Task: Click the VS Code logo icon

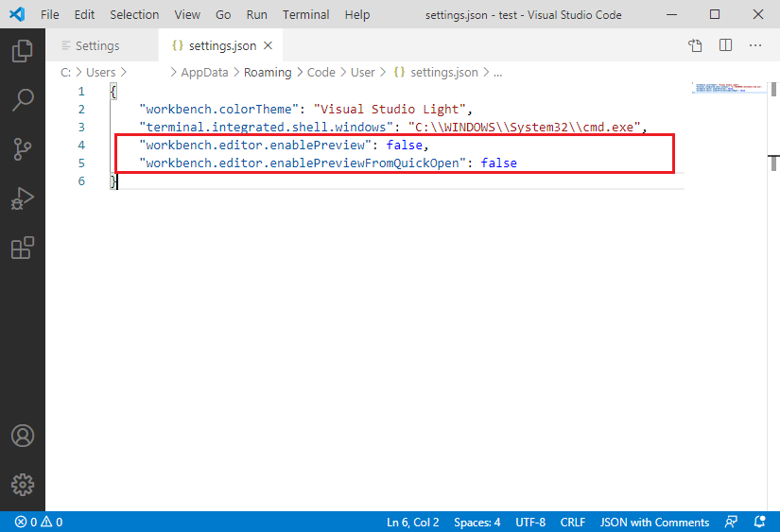Action: pyautogui.click(x=17, y=14)
